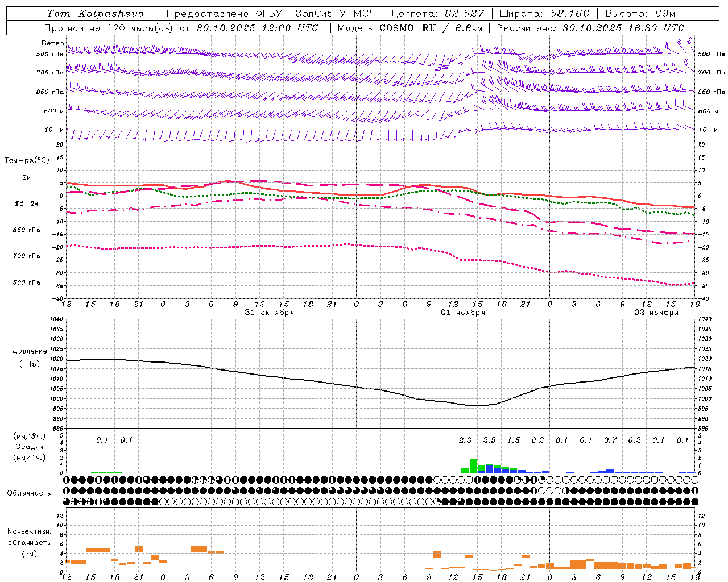
Task: Click the date label 02 ноября
Action: 656,313
